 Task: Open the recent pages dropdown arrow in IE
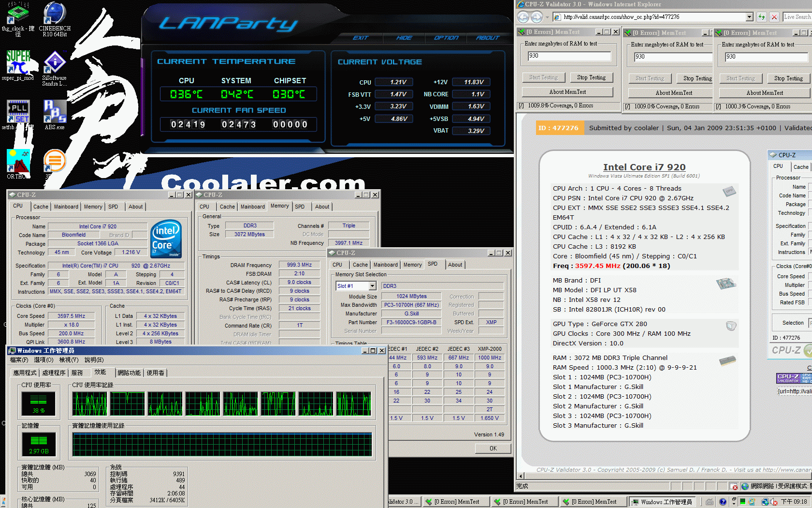[547, 17]
